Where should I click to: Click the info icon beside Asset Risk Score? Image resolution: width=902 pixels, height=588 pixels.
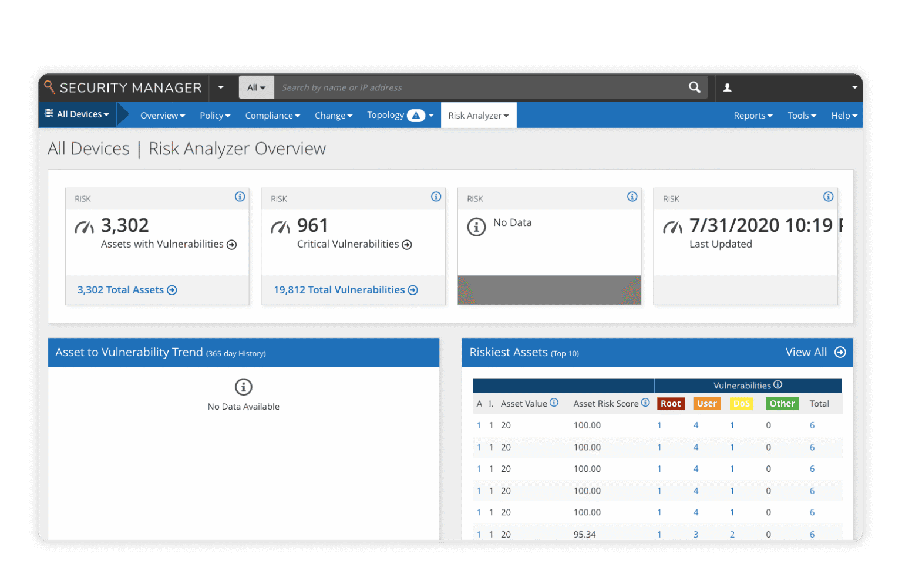click(x=645, y=403)
